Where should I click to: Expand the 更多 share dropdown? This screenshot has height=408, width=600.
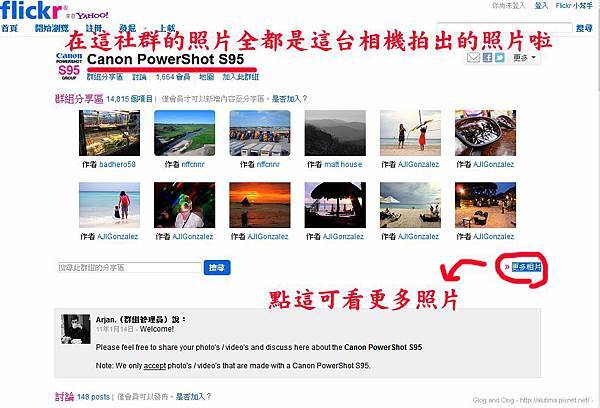(524, 58)
